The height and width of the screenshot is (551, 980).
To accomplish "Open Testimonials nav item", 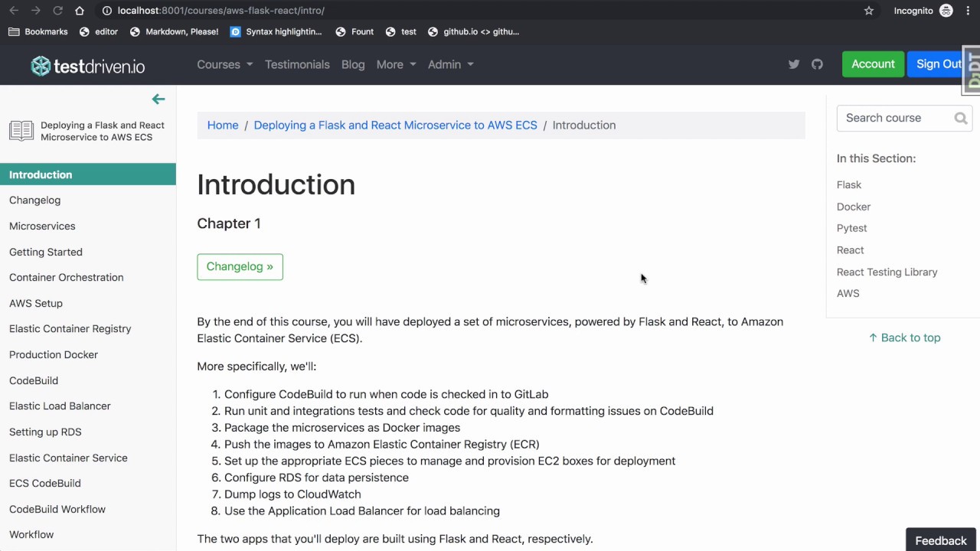I will [x=297, y=64].
